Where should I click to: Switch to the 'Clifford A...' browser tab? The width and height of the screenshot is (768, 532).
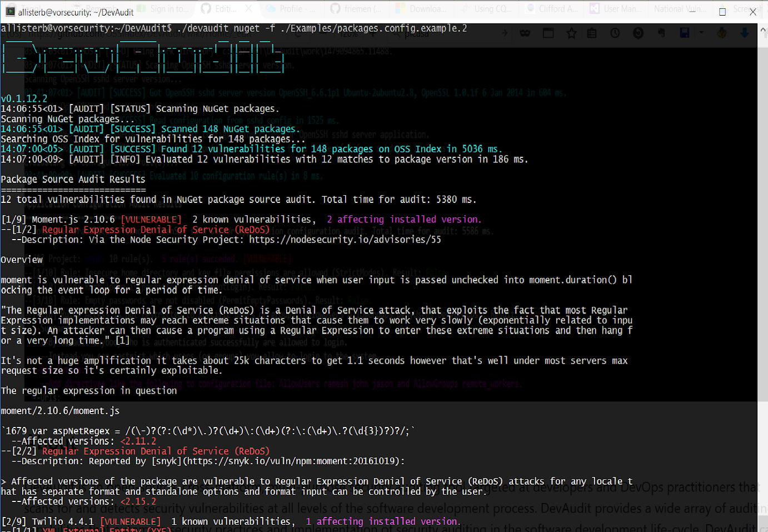point(552,9)
